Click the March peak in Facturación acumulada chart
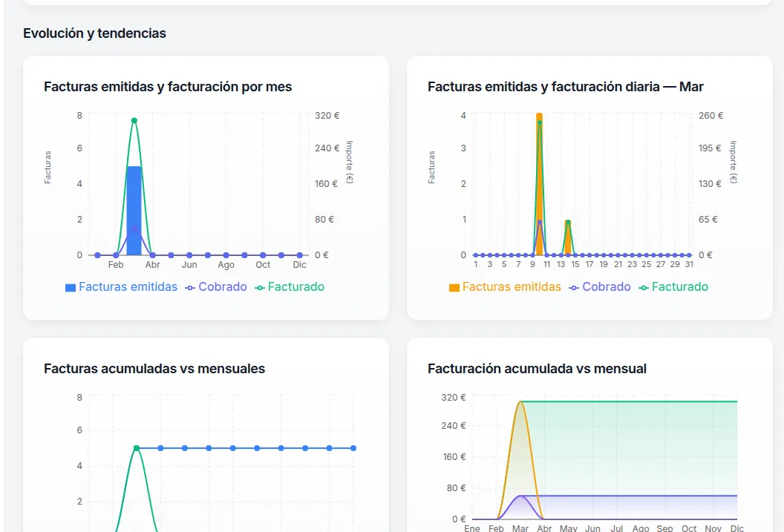This screenshot has height=532, width=784. (x=520, y=401)
